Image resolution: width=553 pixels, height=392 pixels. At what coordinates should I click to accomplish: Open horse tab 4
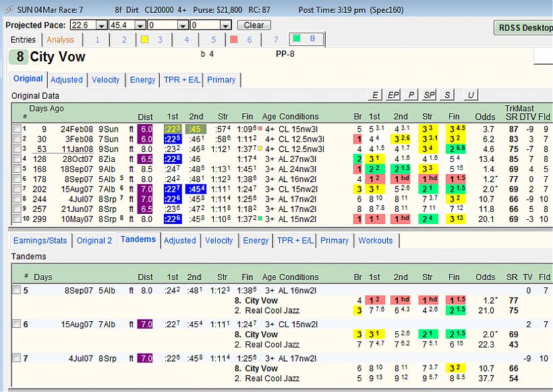pyautogui.click(x=187, y=40)
